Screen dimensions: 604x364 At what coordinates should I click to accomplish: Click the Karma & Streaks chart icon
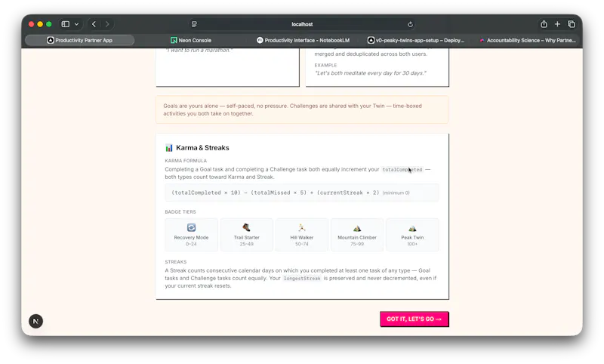point(168,148)
